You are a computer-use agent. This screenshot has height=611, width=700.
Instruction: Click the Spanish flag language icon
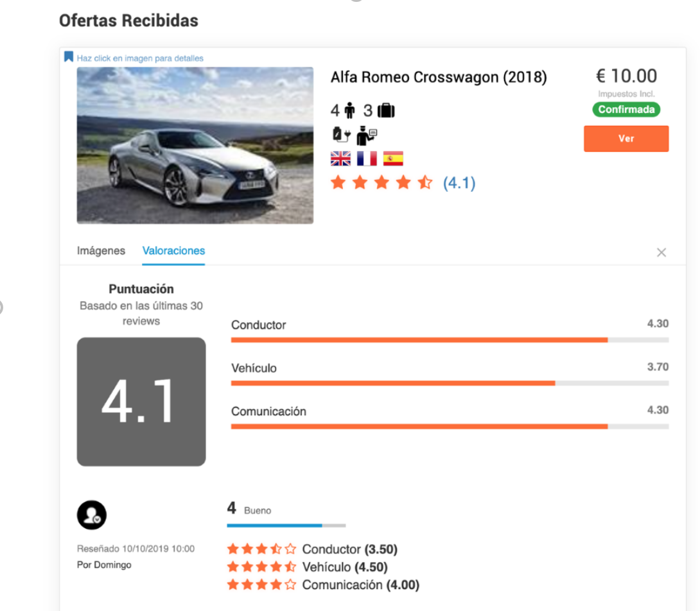(x=393, y=159)
